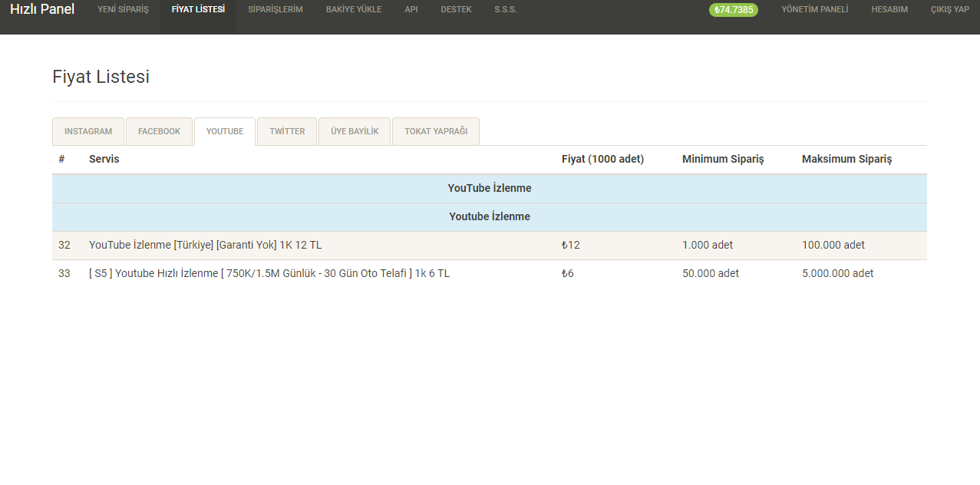This screenshot has width=980, height=485.
Task: Open Siparişlerim from the top menu
Action: point(276,10)
